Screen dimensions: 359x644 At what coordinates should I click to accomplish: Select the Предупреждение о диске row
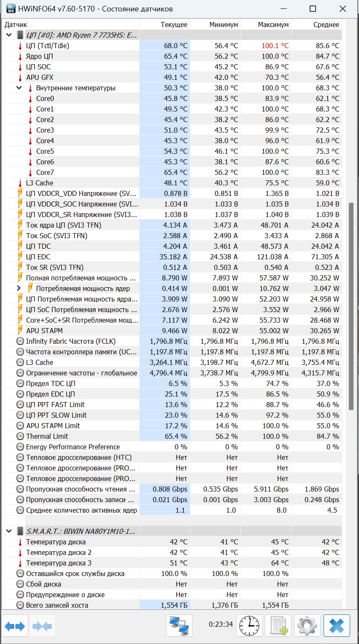pos(172,595)
